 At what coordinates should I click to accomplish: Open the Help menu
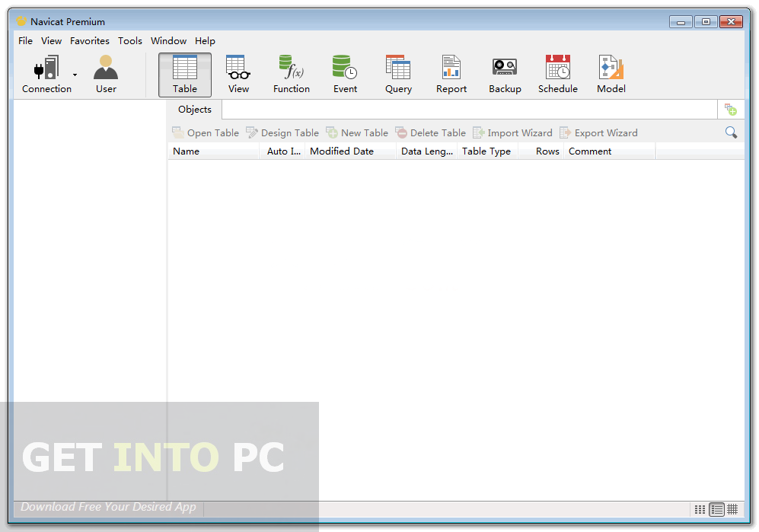coord(206,41)
